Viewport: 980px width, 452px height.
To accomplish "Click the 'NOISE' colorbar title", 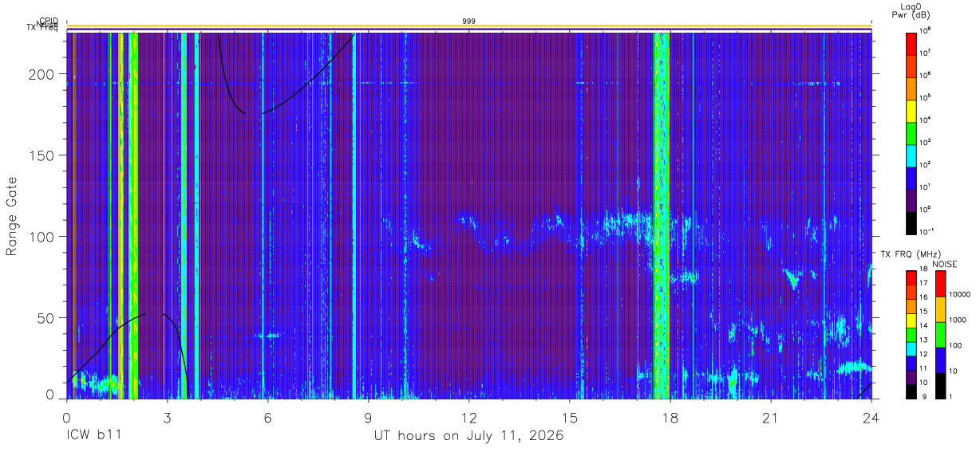I will 944,263.
